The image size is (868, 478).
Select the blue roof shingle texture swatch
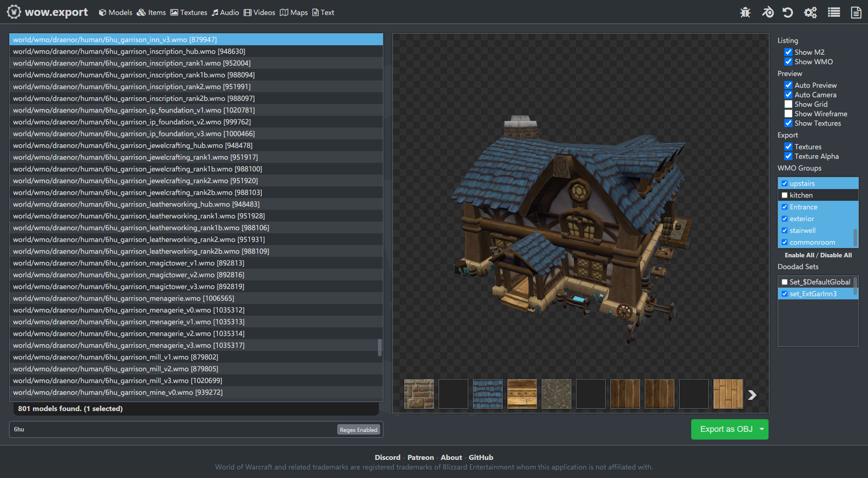coord(487,394)
